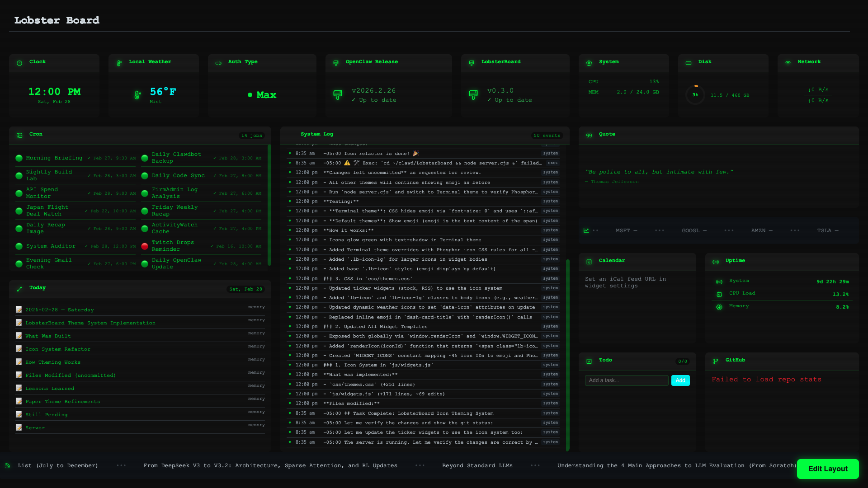This screenshot has height=488, width=868.
Task: Click the wifi icon in the Network widget
Action: pyautogui.click(x=788, y=63)
